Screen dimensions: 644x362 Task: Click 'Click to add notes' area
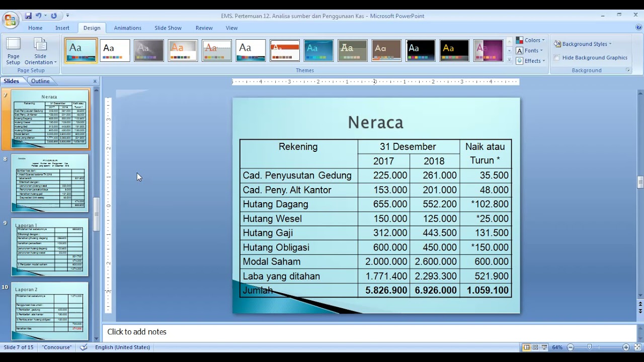[x=370, y=332]
